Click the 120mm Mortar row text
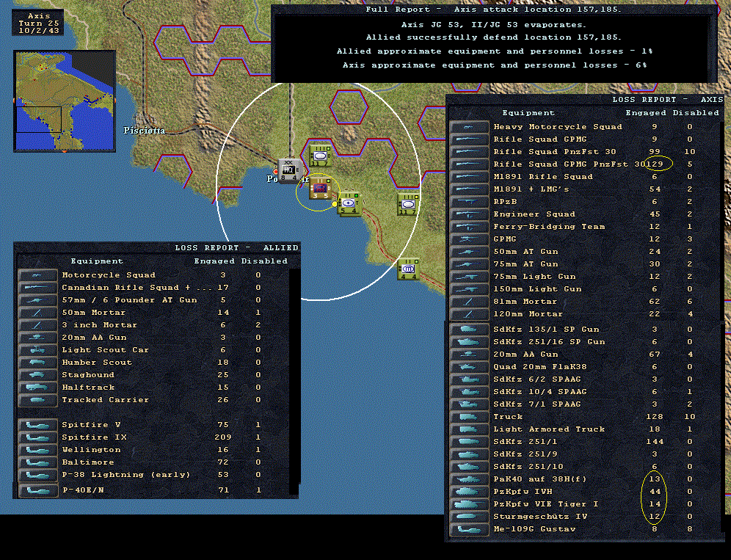 (x=528, y=314)
